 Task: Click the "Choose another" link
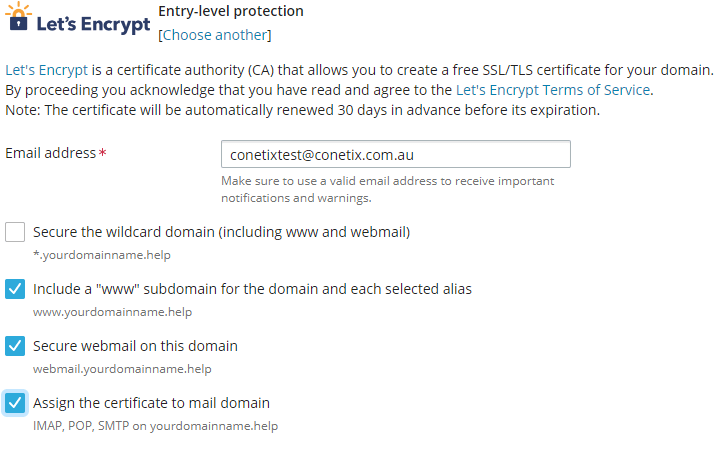pyautogui.click(x=215, y=35)
